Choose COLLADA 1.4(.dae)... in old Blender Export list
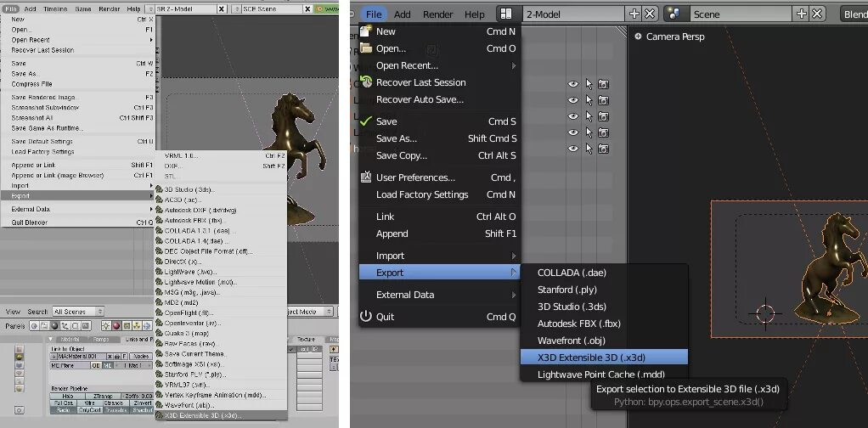The height and width of the screenshot is (428, 868). pos(221,241)
